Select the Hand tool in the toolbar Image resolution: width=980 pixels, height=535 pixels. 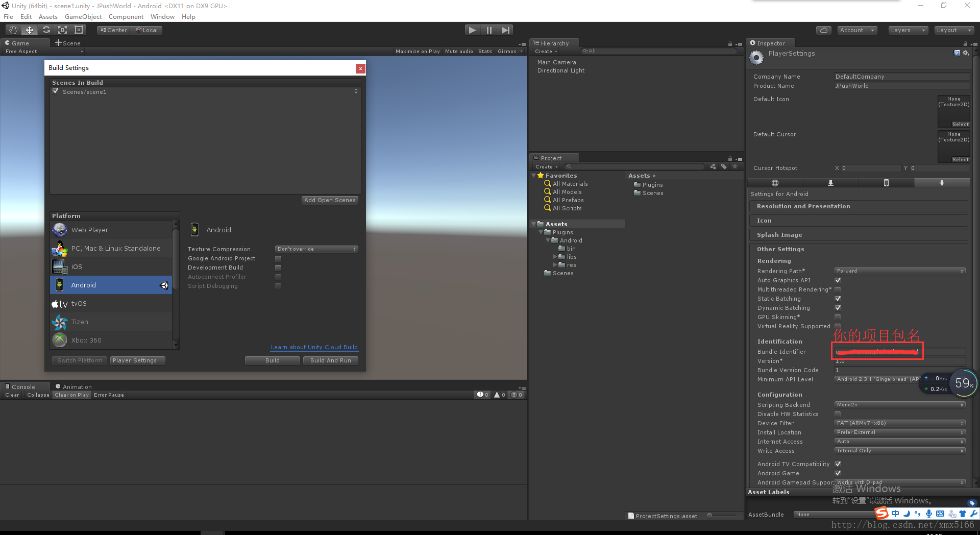pos(13,30)
